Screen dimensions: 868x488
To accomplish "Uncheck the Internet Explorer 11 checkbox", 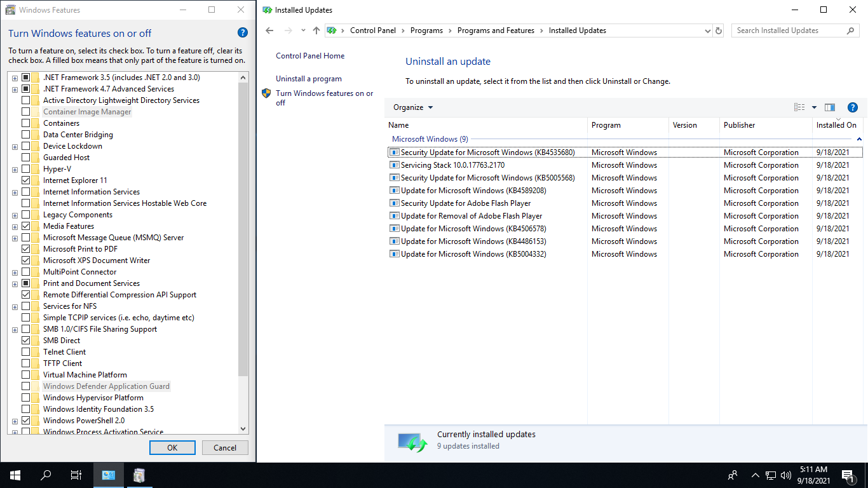I will pyautogui.click(x=26, y=180).
